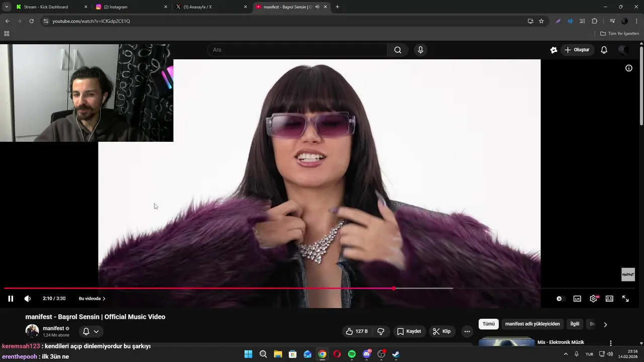Open the media controls music-note icon
The height and width of the screenshot is (362, 644).
tap(612, 21)
